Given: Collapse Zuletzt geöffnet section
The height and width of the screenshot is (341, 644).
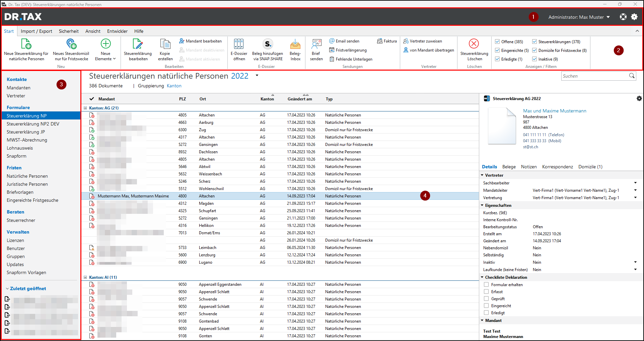Looking at the screenshot, I should click(x=7, y=288).
